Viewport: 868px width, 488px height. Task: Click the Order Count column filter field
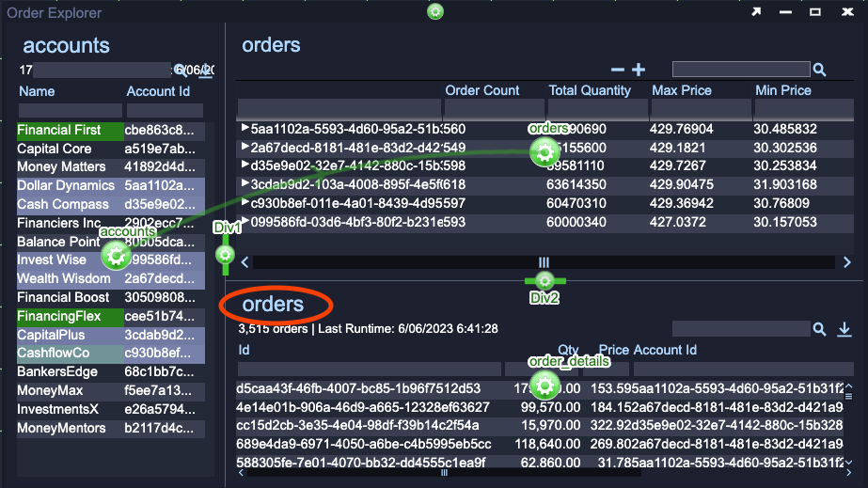[493, 109]
